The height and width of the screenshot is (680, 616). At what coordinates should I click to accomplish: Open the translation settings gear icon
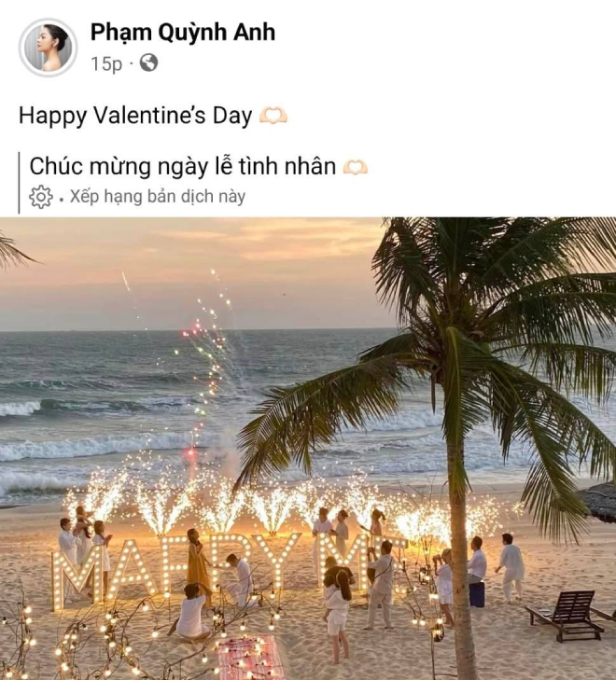tap(41, 197)
